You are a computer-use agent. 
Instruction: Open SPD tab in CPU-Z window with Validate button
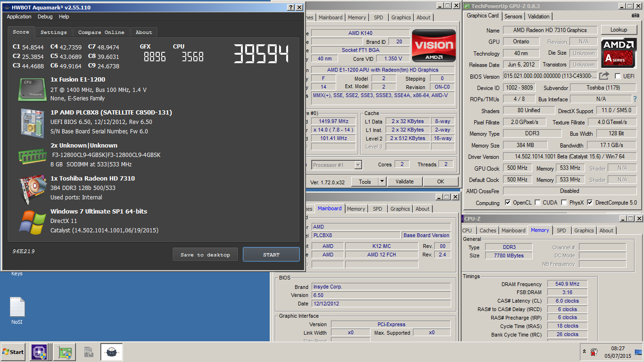coord(379,17)
